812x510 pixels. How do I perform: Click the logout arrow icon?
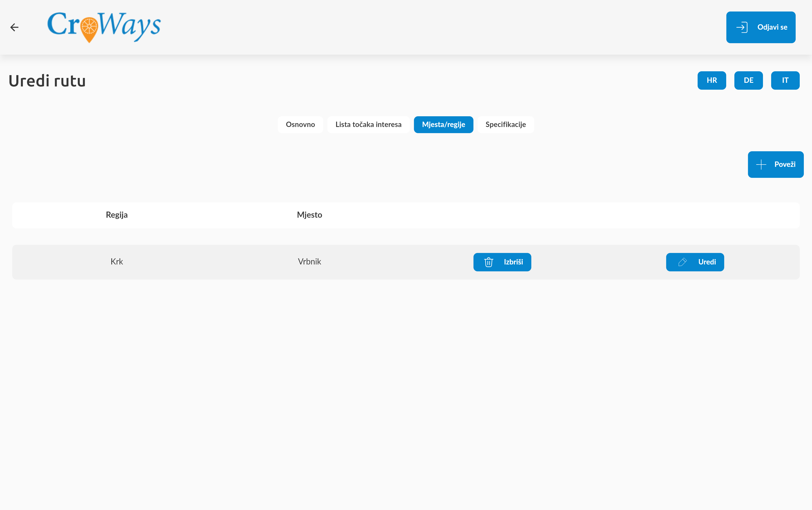point(742,27)
